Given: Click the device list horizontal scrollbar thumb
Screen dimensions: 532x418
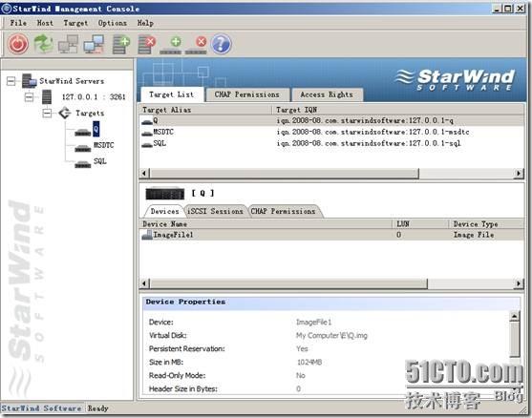Looking at the screenshot, I should click(x=288, y=283).
